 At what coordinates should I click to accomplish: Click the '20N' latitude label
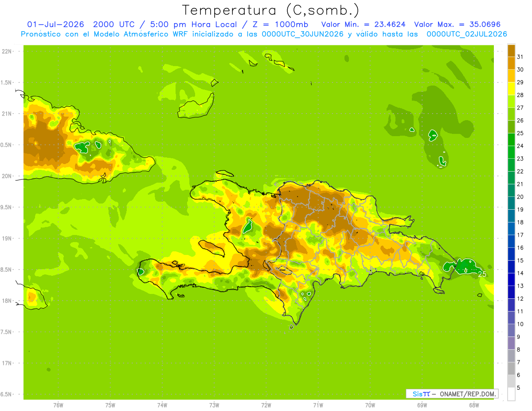pyautogui.click(x=7, y=176)
